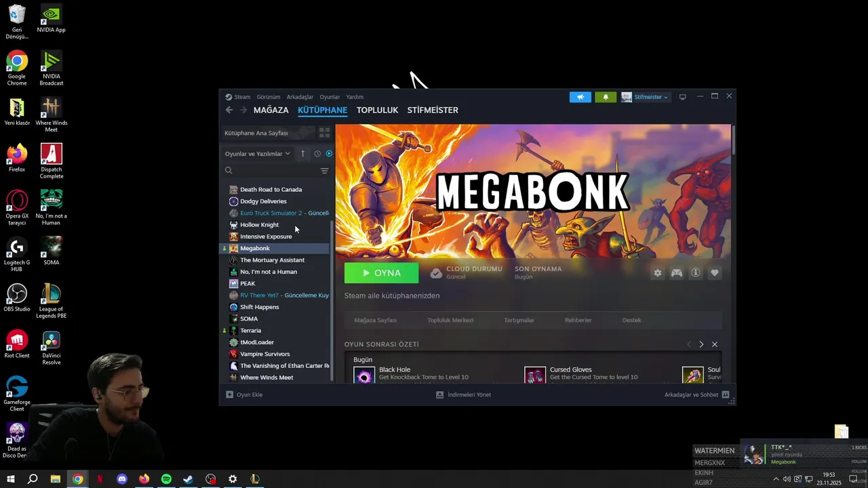Open İndirmeleri Yönet
Viewport: 868px width, 488px height.
click(x=464, y=394)
